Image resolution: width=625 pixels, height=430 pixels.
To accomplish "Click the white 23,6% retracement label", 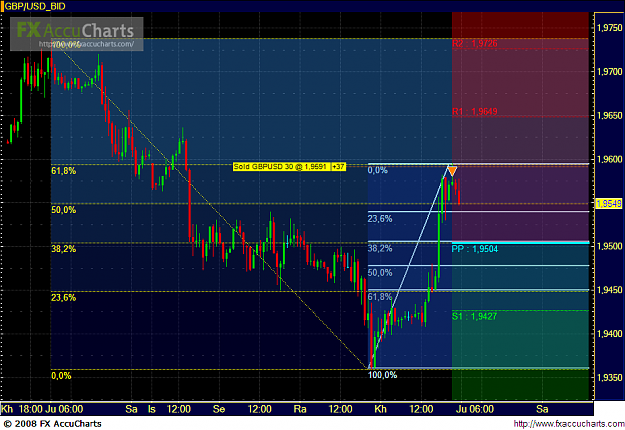I will [380, 219].
